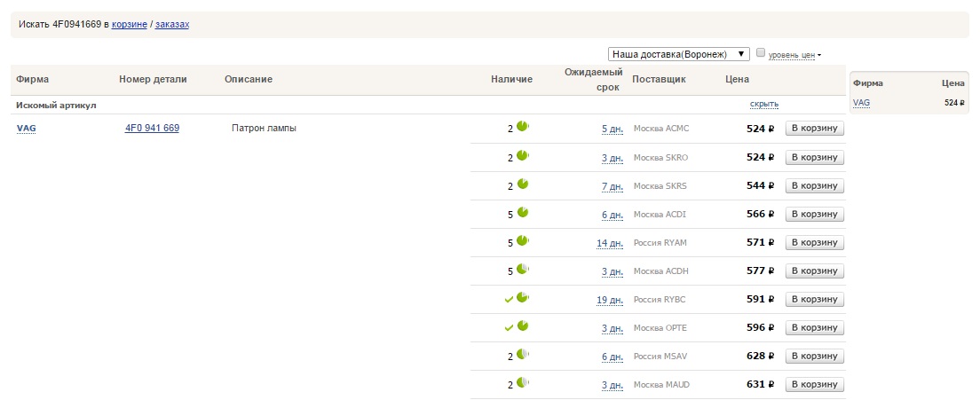Add Россия MSAV 628 ₽ offer to cart

[814, 356]
